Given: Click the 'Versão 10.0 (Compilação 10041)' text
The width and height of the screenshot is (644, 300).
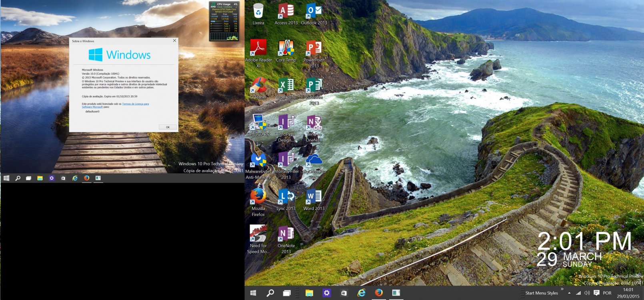Looking at the screenshot, I should [x=100, y=74].
